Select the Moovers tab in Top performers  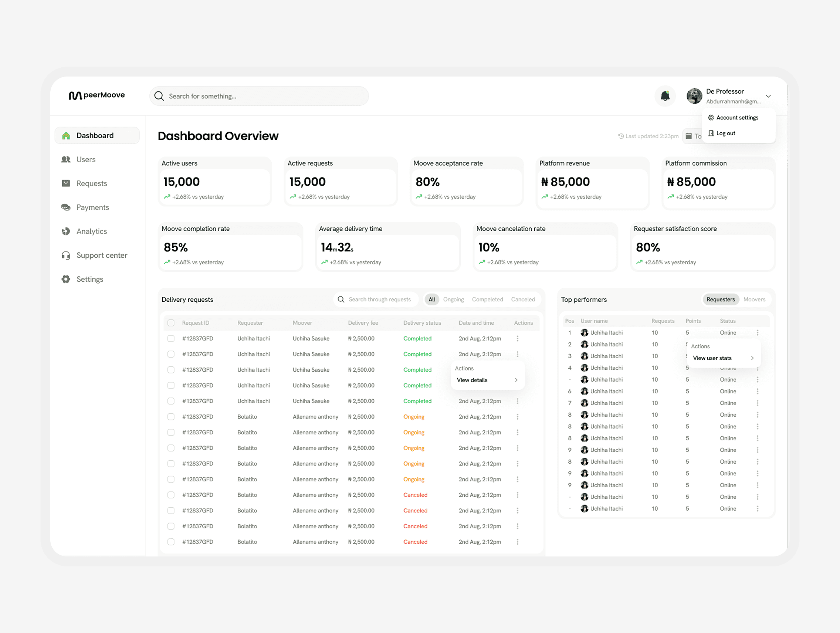754,299
